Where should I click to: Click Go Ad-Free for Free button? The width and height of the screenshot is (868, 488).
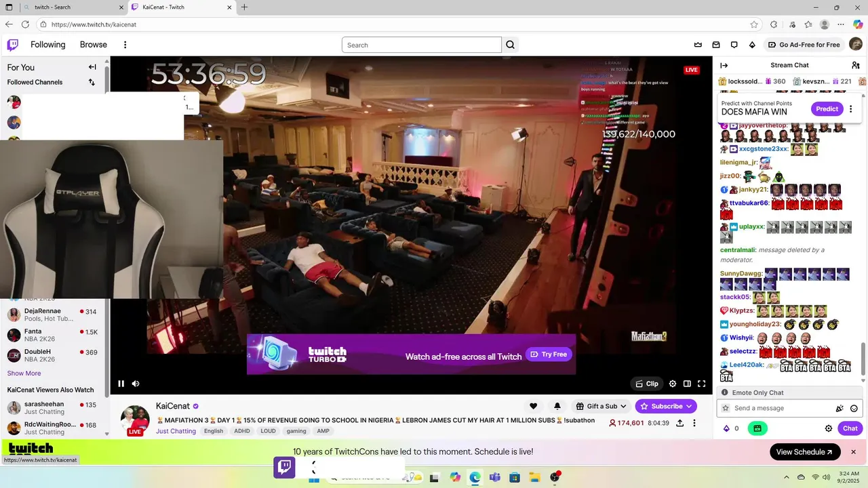(x=804, y=45)
